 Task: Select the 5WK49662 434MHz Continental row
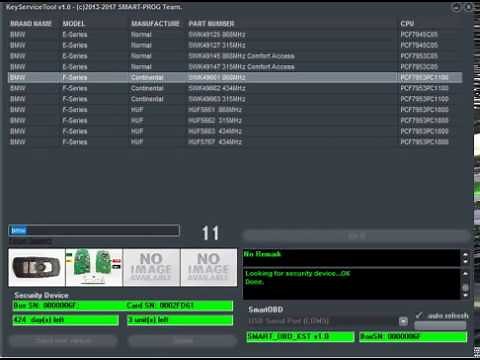pos(235,88)
